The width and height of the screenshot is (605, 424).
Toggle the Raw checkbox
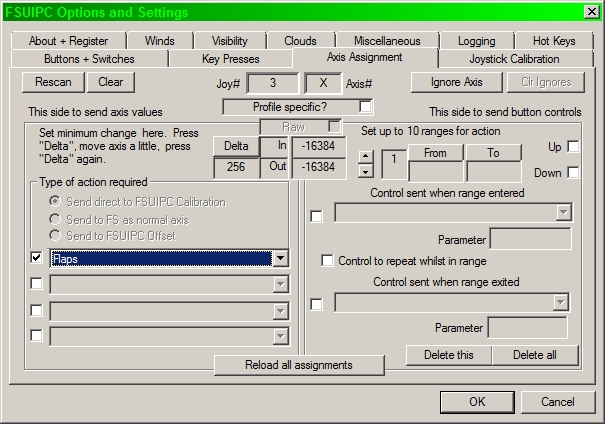click(x=334, y=127)
